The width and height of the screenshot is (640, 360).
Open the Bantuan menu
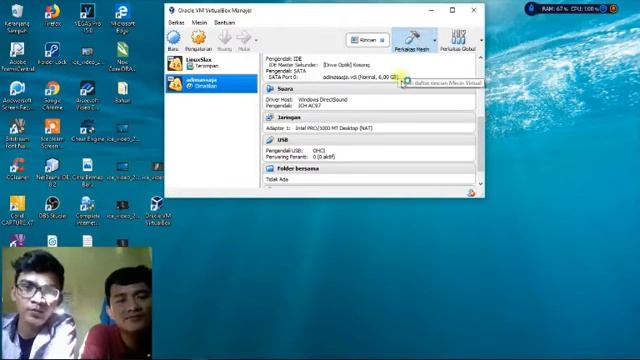click(224, 22)
